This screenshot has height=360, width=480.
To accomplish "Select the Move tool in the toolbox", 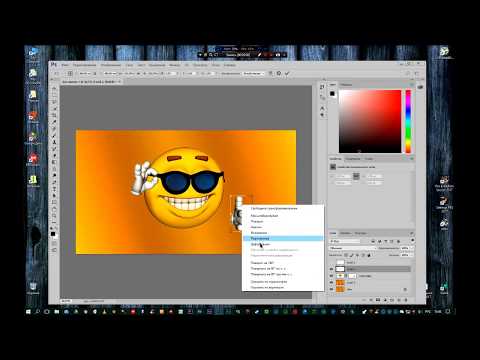I will [x=54, y=89].
